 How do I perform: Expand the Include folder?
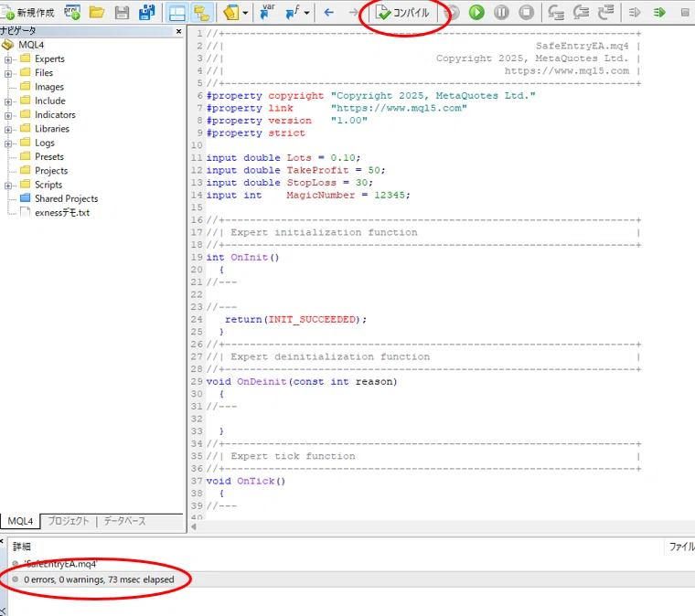coord(8,101)
